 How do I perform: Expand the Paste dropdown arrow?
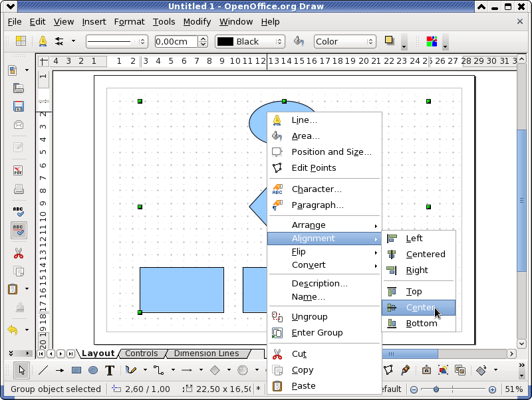(27, 289)
